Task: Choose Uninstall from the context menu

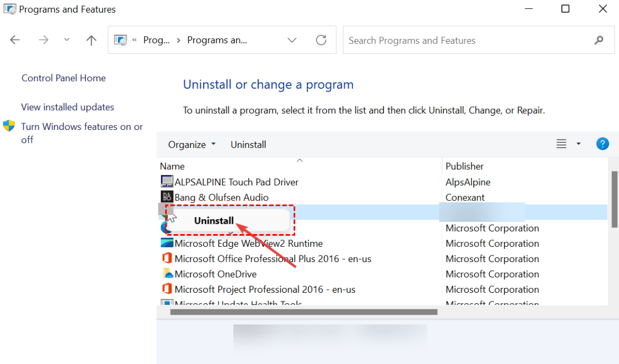Action: pos(214,220)
